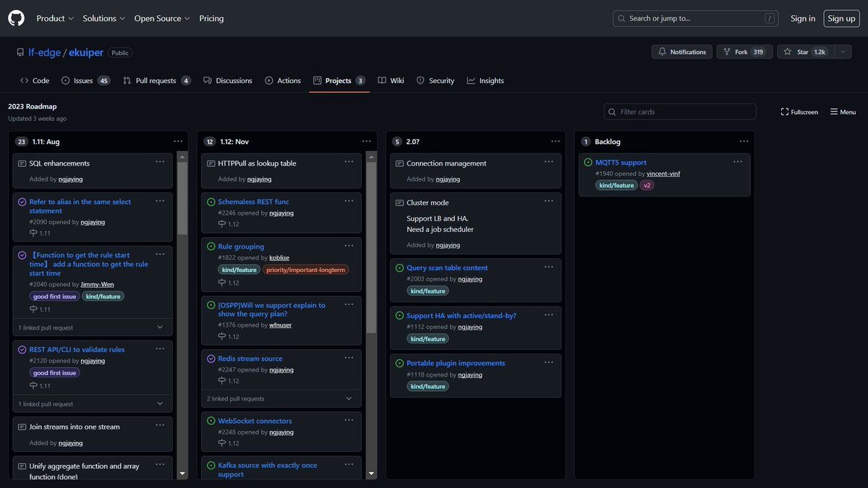The width and height of the screenshot is (868, 488).
Task: Open the Star lists dropdown arrow
Action: (x=843, y=52)
